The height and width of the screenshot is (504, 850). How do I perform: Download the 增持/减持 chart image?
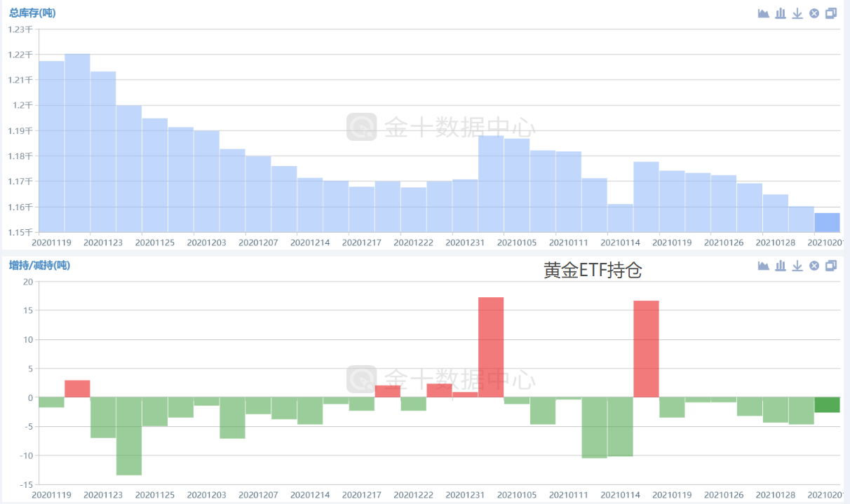[797, 266]
